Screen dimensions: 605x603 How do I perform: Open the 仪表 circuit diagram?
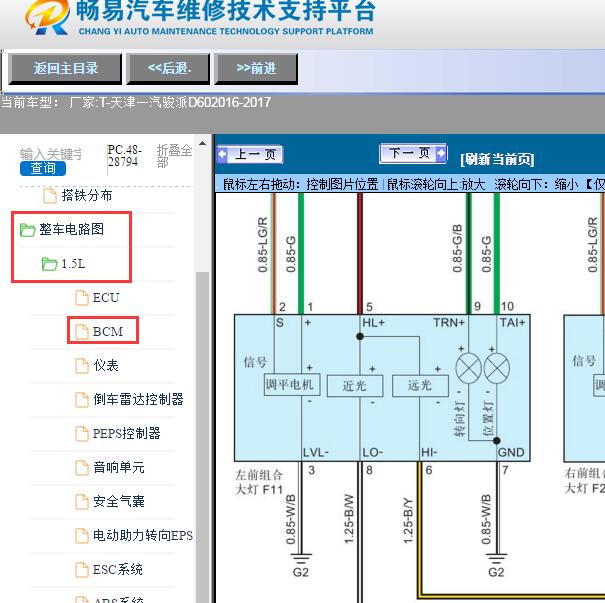(x=106, y=365)
